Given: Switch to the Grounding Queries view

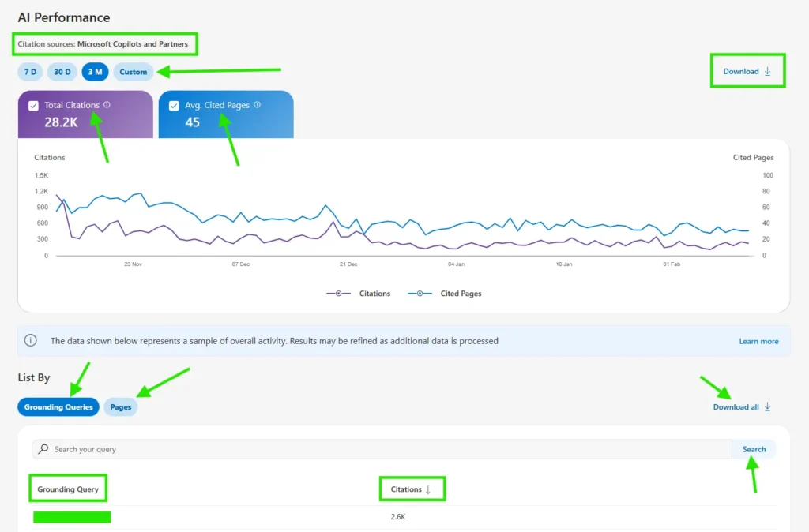Looking at the screenshot, I should [x=58, y=406].
